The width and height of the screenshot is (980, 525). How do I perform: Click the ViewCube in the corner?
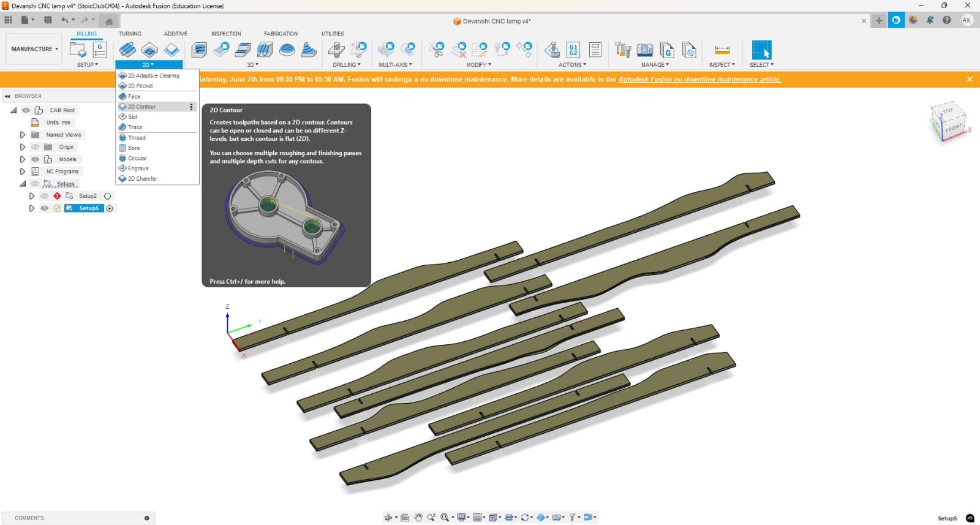pyautogui.click(x=948, y=122)
